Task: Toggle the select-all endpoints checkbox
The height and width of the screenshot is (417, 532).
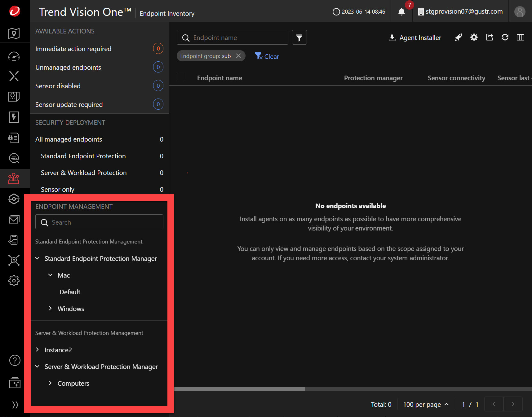Action: [180, 78]
